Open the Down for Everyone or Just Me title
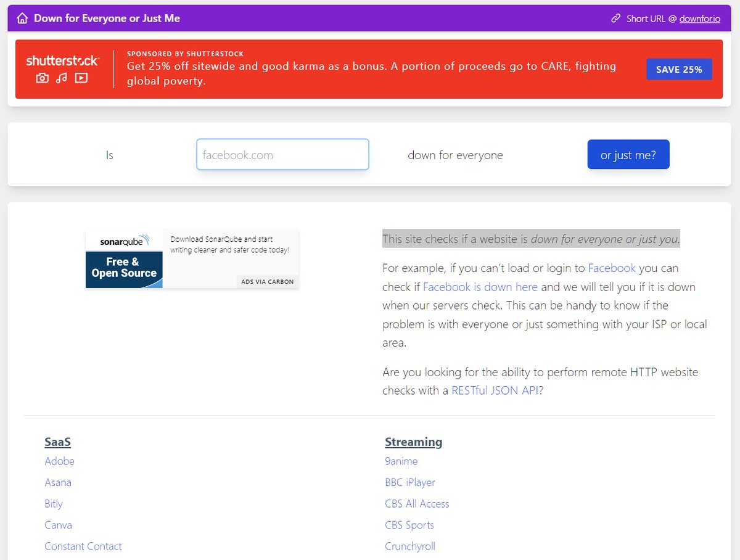This screenshot has height=560, width=740. (x=107, y=19)
